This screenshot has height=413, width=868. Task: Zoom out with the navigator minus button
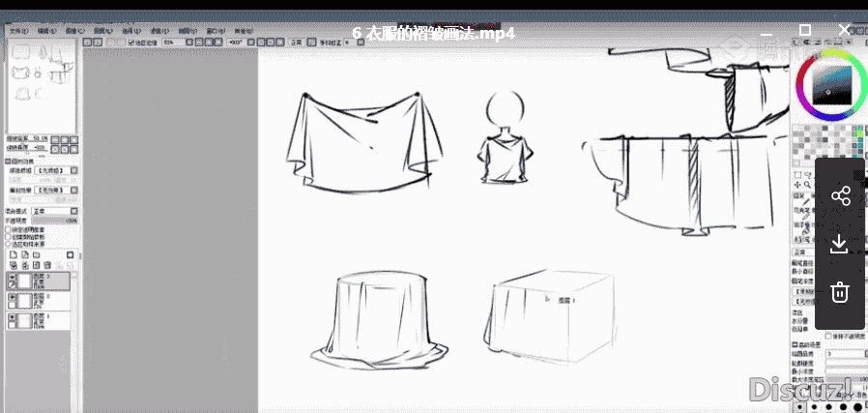tap(55, 140)
